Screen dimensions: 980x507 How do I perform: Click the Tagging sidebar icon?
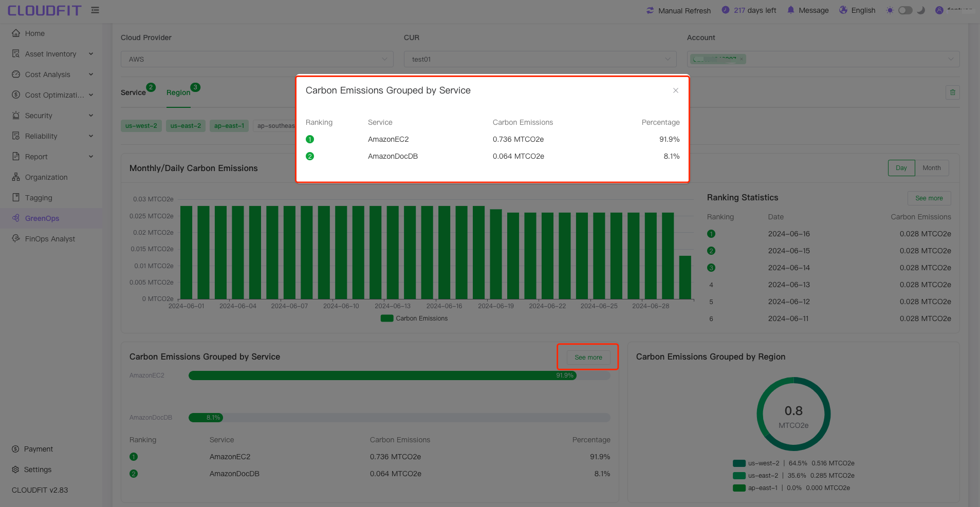tap(16, 197)
